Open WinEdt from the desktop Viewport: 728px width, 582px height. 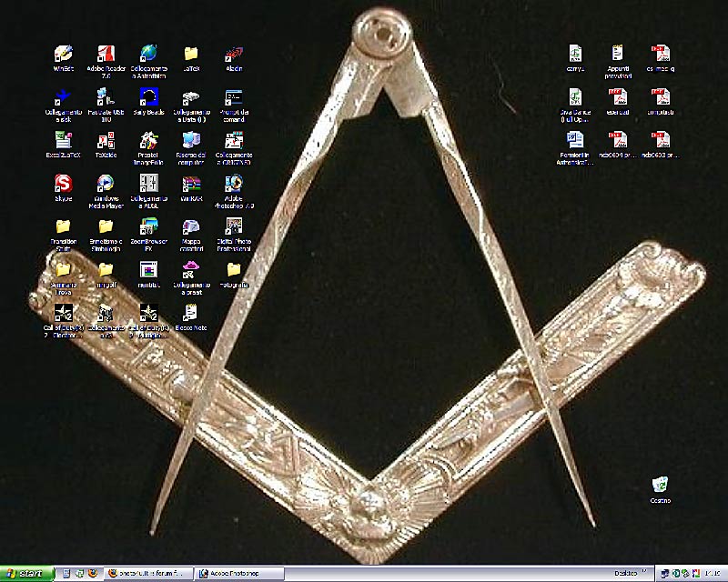[x=62, y=55]
